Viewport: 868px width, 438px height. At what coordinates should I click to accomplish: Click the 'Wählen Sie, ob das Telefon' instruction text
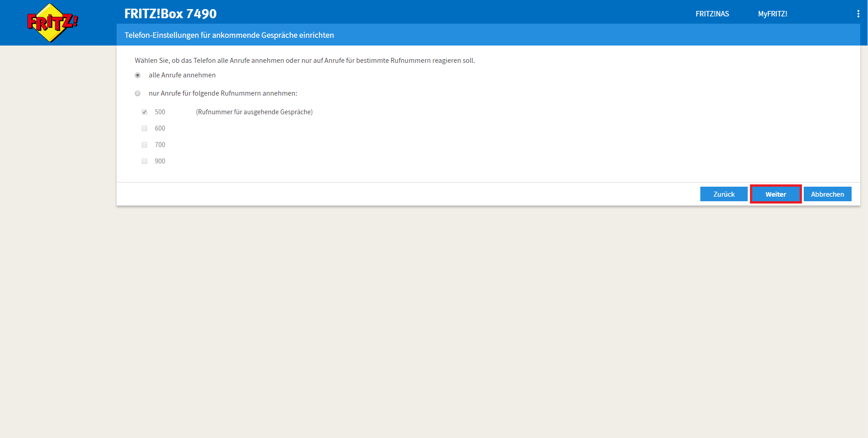[x=304, y=61]
